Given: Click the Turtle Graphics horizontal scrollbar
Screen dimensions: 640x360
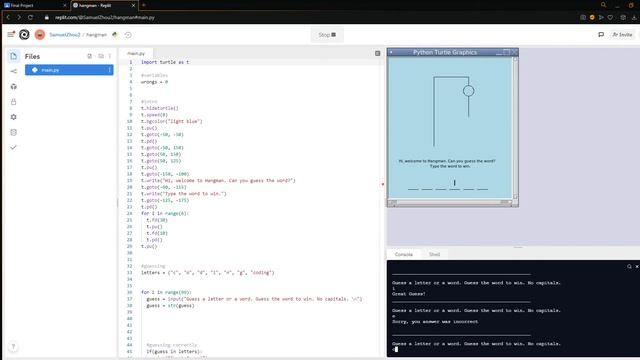Looking at the screenshot, I should (450, 202).
